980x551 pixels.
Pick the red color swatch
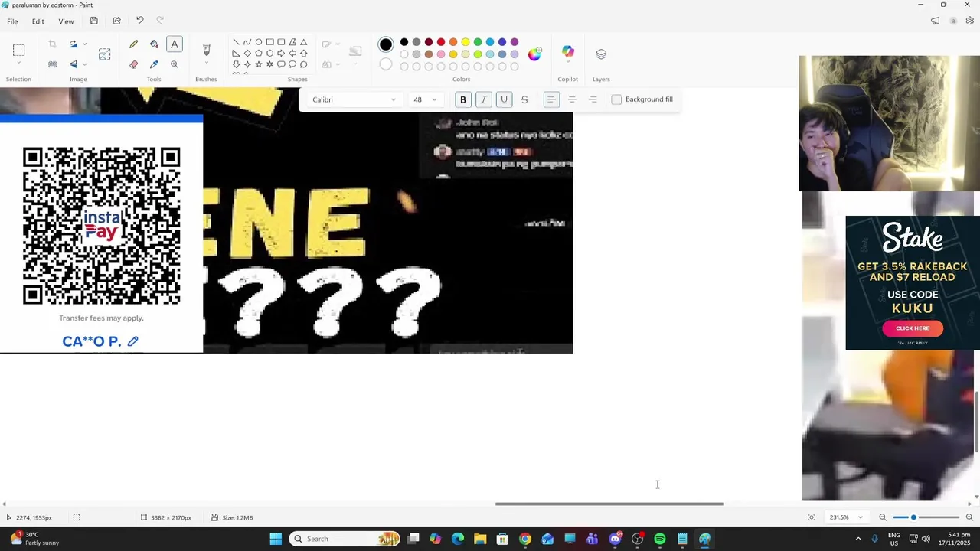pos(441,42)
